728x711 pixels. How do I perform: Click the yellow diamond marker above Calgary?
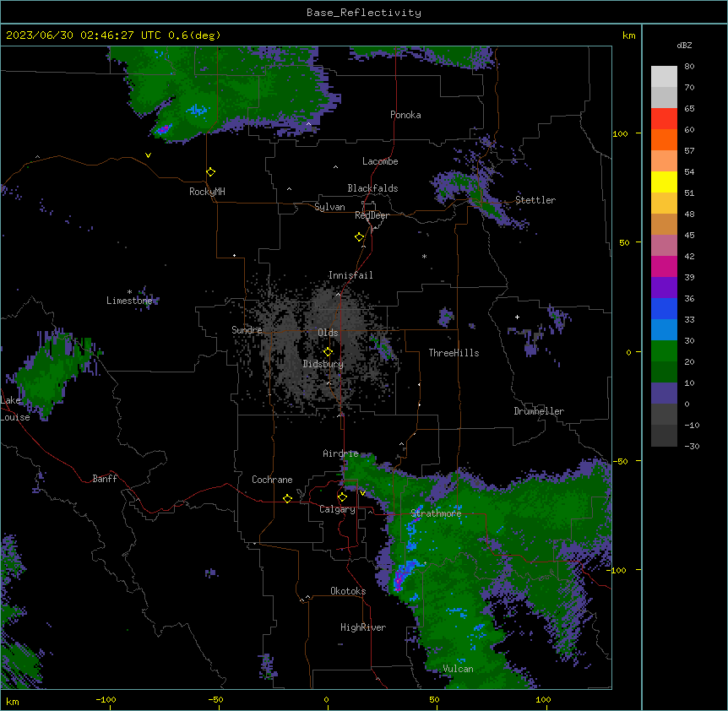[x=342, y=497]
